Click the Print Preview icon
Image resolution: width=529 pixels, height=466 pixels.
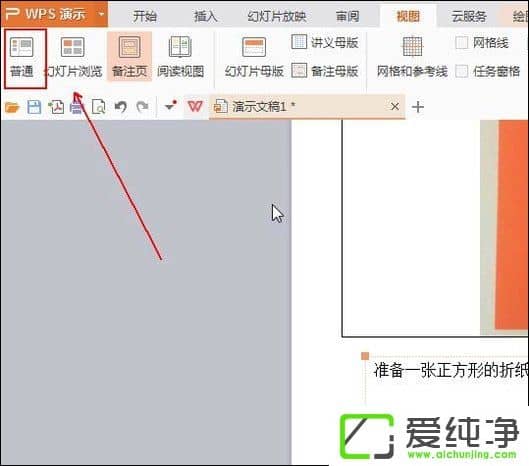click(99, 107)
